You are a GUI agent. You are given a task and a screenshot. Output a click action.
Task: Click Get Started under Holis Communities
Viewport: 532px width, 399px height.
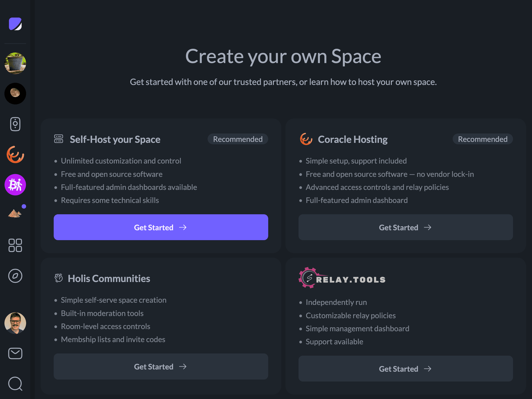(161, 366)
